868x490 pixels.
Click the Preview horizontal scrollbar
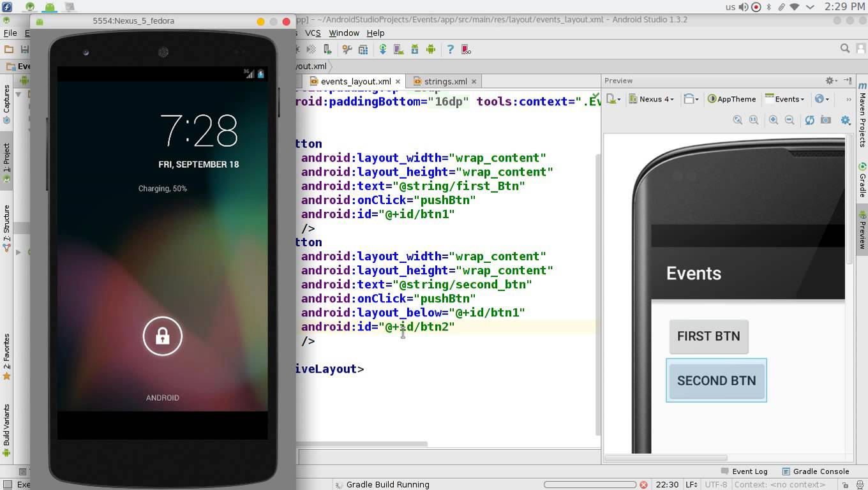[x=666, y=457]
